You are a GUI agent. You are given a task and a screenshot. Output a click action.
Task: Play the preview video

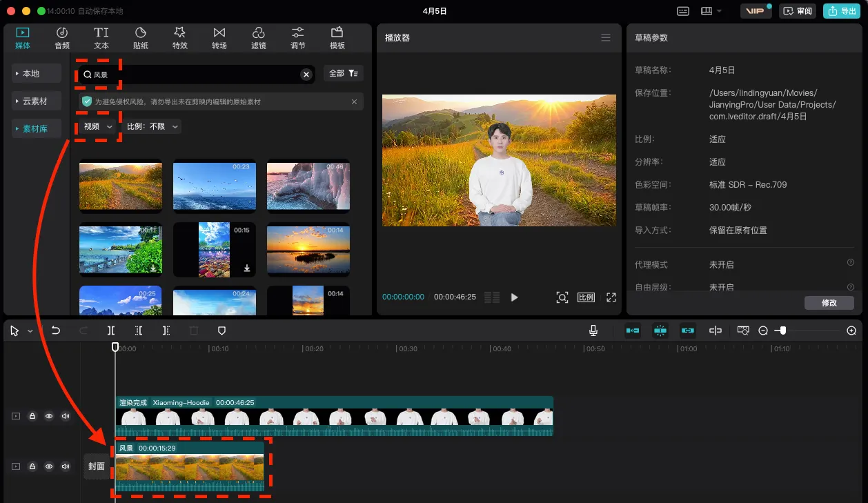pyautogui.click(x=514, y=297)
